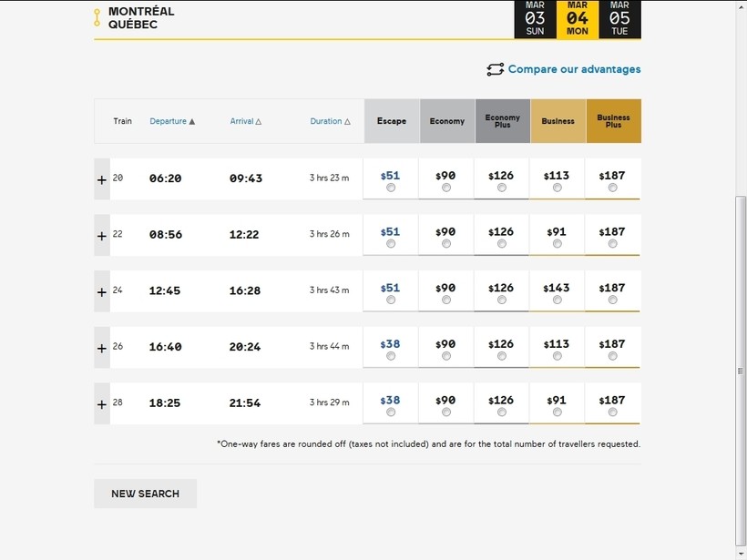Image resolution: width=747 pixels, height=560 pixels.
Task: Select $38 Escape fare for 16:40 train
Action: tap(391, 356)
